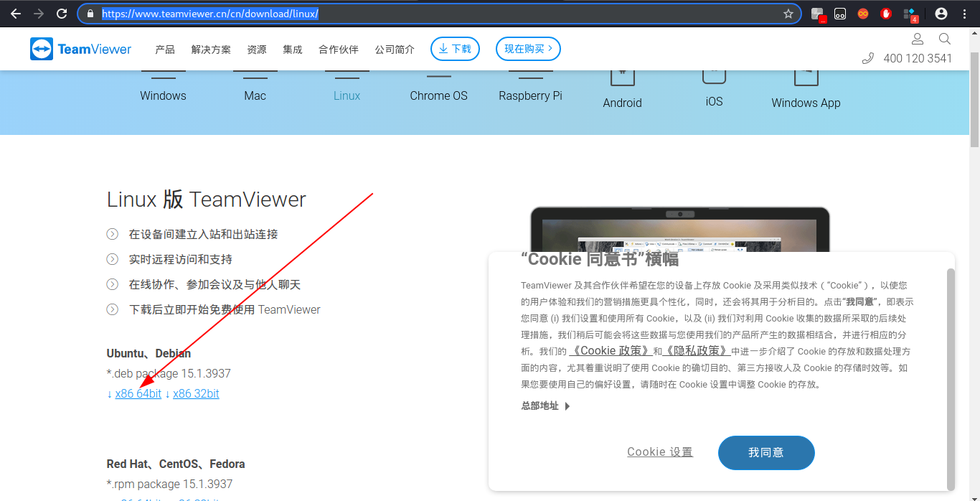Screen dimensions: 980x501
Task: Click the extension icon with badge 4
Action: (x=910, y=14)
